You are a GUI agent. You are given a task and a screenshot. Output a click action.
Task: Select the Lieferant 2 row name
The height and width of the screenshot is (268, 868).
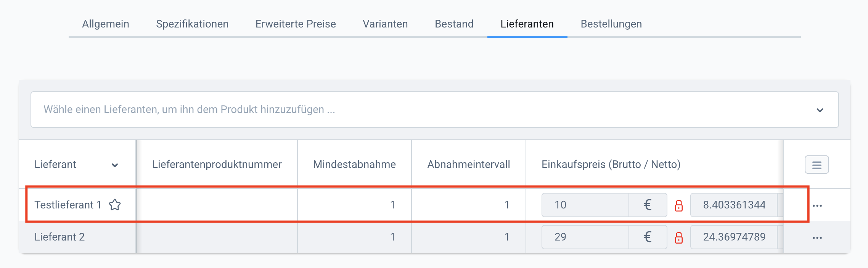tap(59, 237)
